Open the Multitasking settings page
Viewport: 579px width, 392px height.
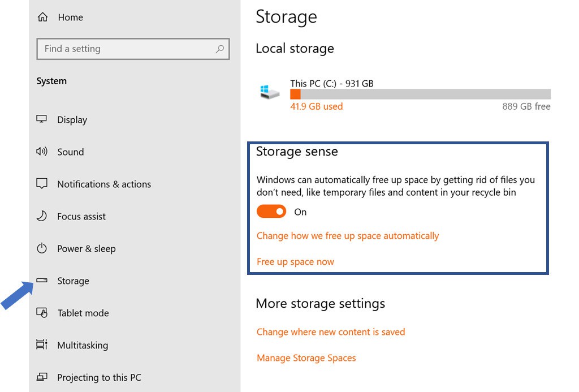tap(83, 345)
